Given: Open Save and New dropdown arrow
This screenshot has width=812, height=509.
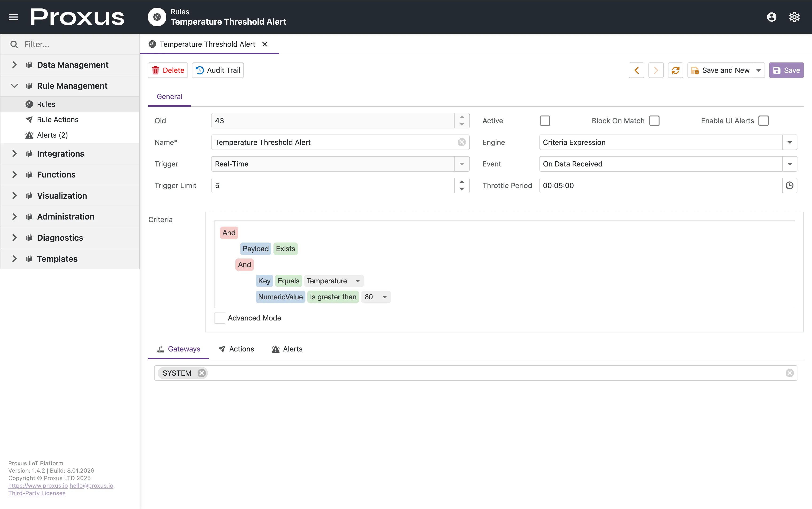Looking at the screenshot, I should tap(758, 70).
